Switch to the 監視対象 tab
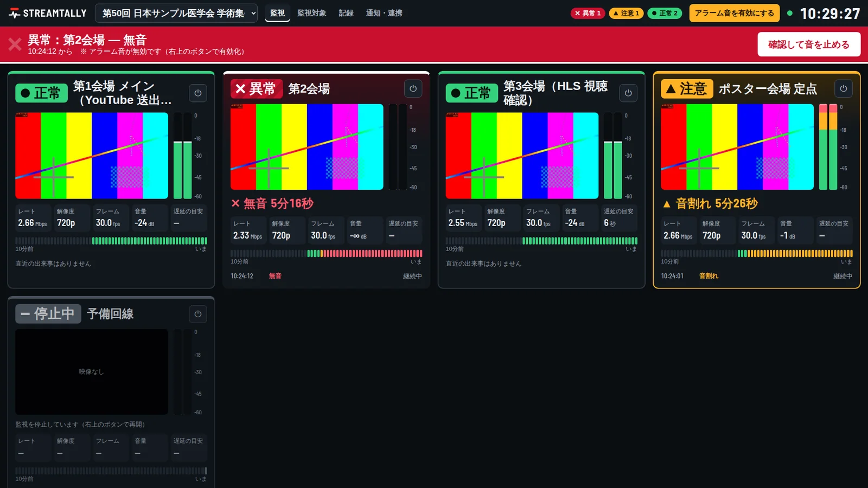Image resolution: width=868 pixels, height=488 pixels. coord(311,13)
